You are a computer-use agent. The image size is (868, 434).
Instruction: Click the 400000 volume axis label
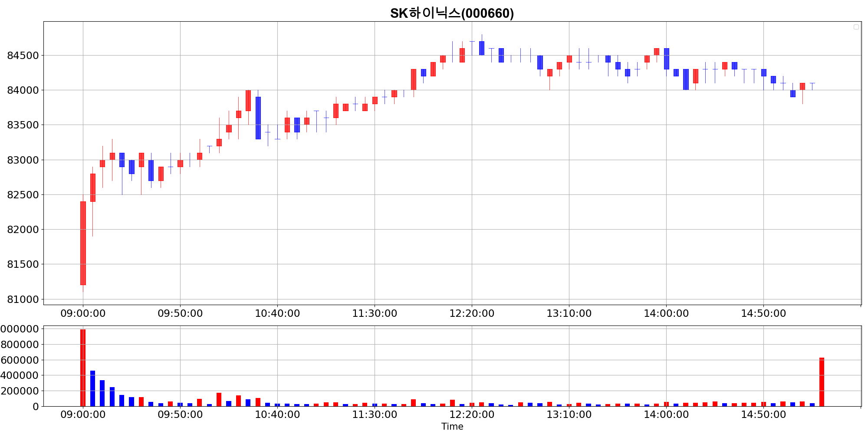pos(20,375)
